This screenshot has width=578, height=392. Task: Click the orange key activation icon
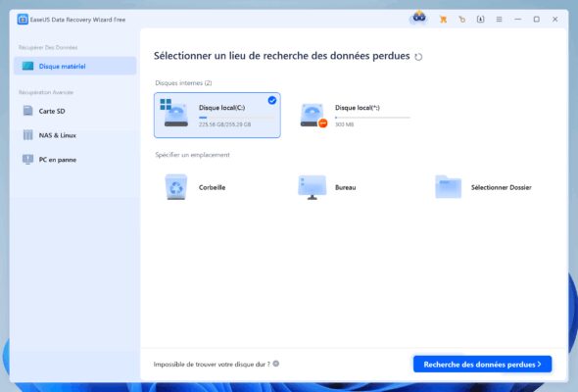coord(461,20)
